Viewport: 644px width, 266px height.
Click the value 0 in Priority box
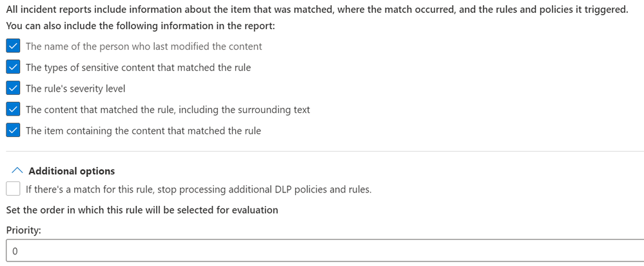[x=14, y=251]
